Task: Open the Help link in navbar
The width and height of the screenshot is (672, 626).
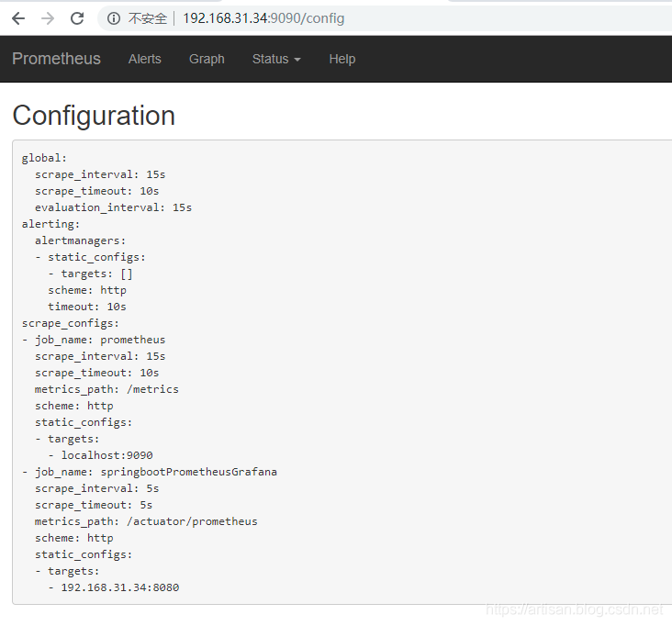Action: point(342,59)
